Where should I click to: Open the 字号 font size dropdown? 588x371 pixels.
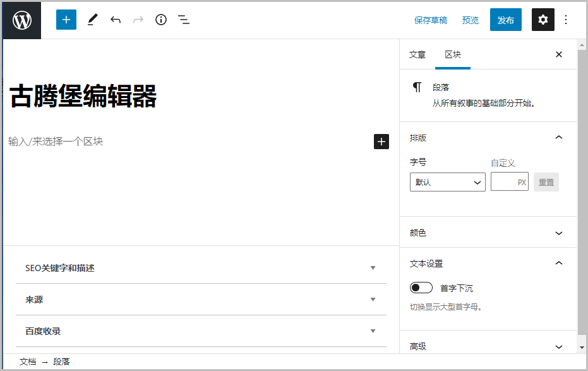click(x=447, y=182)
